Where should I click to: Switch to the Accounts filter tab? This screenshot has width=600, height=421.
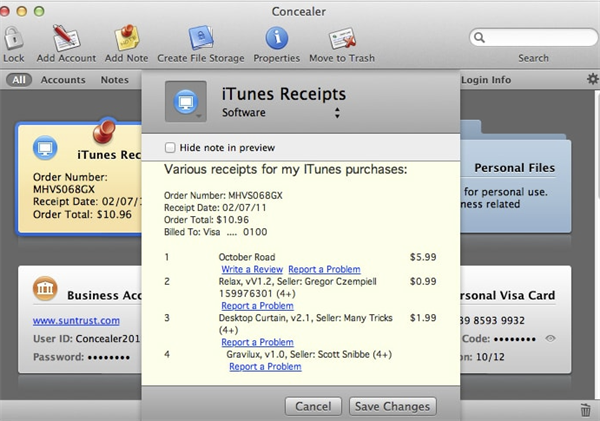pos(63,80)
